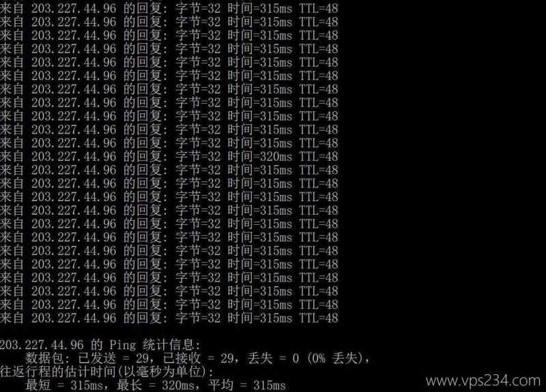Click the IP address on the 320ms reply line
The width and height of the screenshot is (546, 392).
tap(74, 157)
